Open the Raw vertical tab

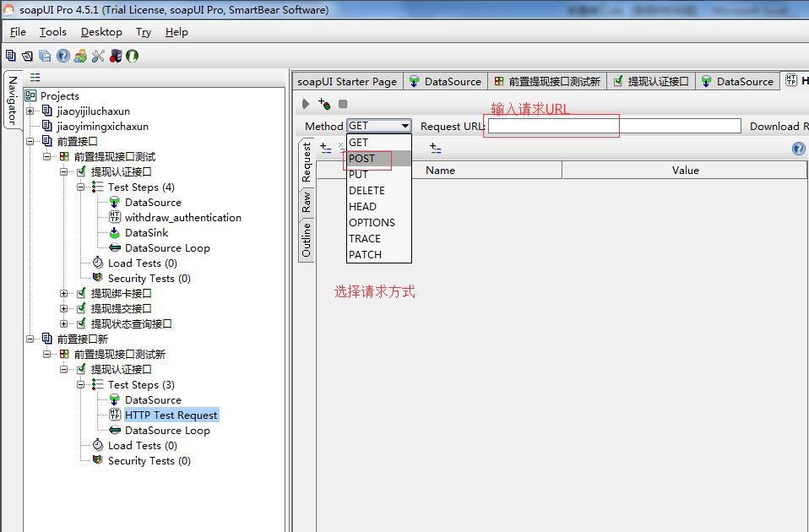[x=307, y=201]
